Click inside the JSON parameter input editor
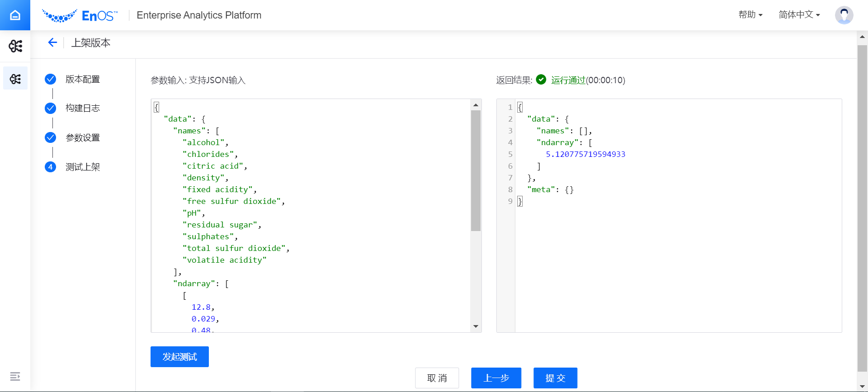Image resolution: width=868 pixels, height=392 pixels. tap(311, 216)
